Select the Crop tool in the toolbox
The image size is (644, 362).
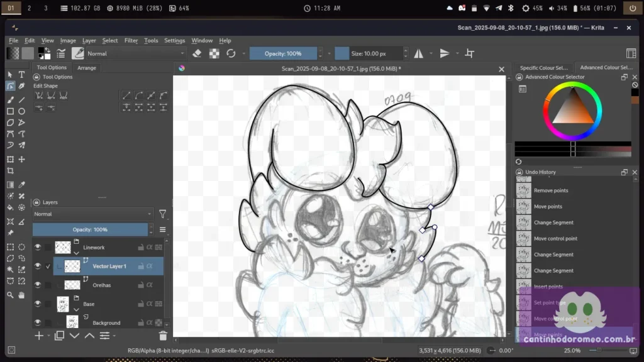(10, 171)
